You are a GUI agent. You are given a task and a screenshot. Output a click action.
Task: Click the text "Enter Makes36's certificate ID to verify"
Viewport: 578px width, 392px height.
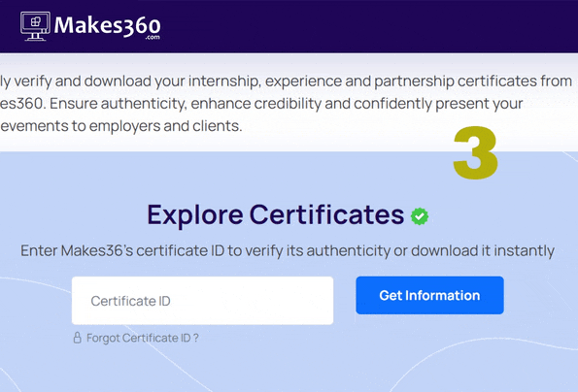click(153, 250)
